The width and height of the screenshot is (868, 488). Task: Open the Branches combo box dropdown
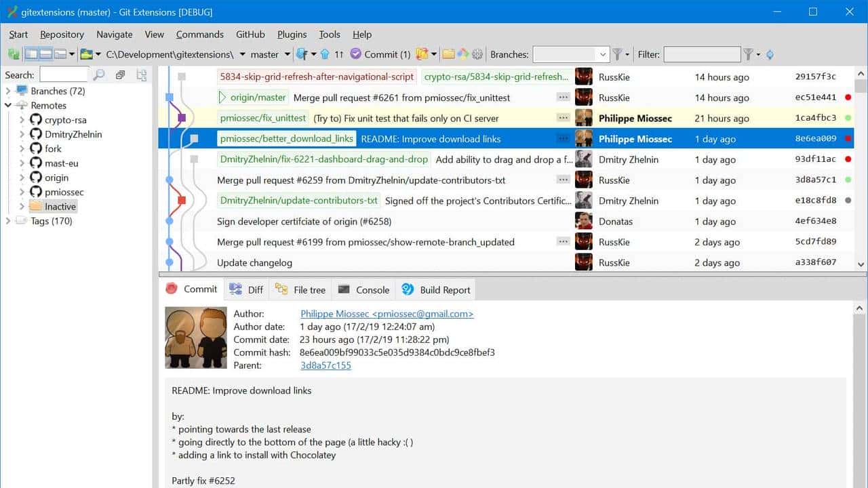point(602,54)
